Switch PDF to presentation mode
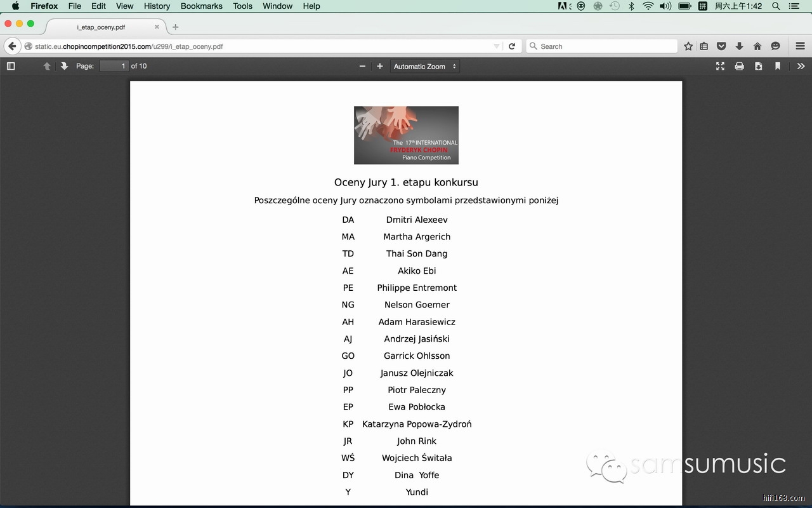This screenshot has height=508, width=812. tap(720, 66)
